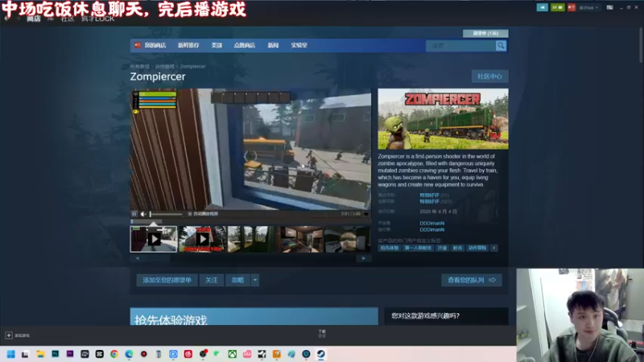Screen dimensions: 644x362
Task: Open the green friends button in the title bar
Action: click(x=557, y=7)
